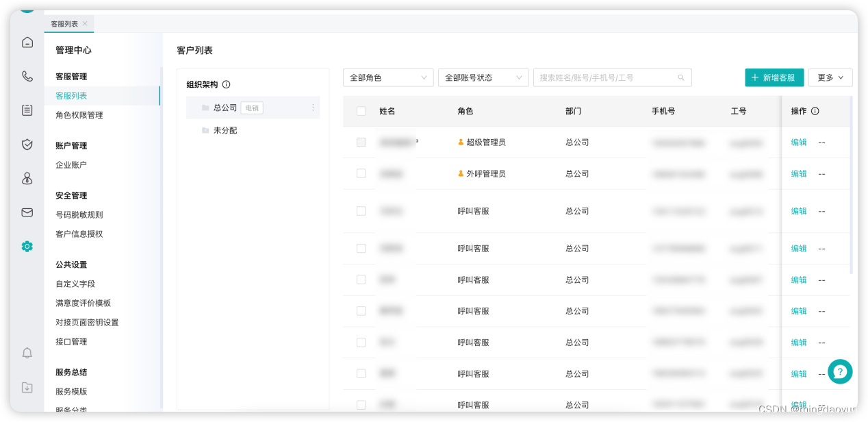Click 编辑 on the 超级管理员 row
Viewport: 868px width, 422px height.
[x=798, y=142]
